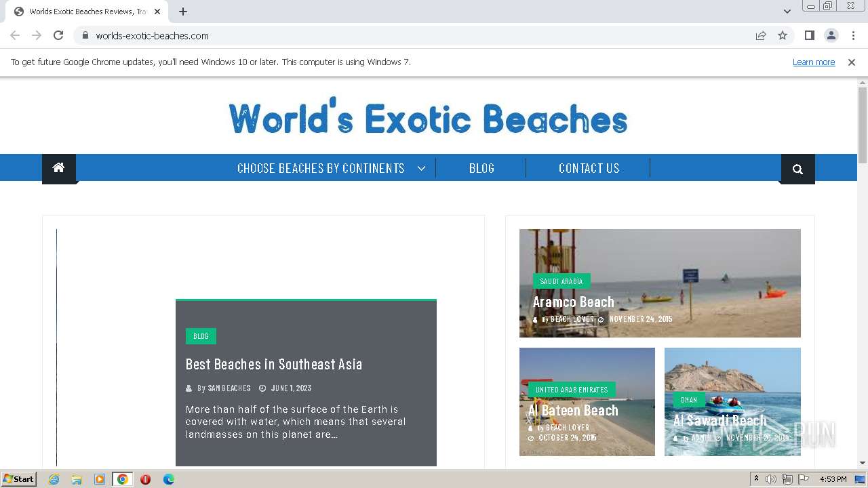Click the taskbar clock showing 4:53 PM
Image resolution: width=868 pixels, height=488 pixels.
coord(833,479)
